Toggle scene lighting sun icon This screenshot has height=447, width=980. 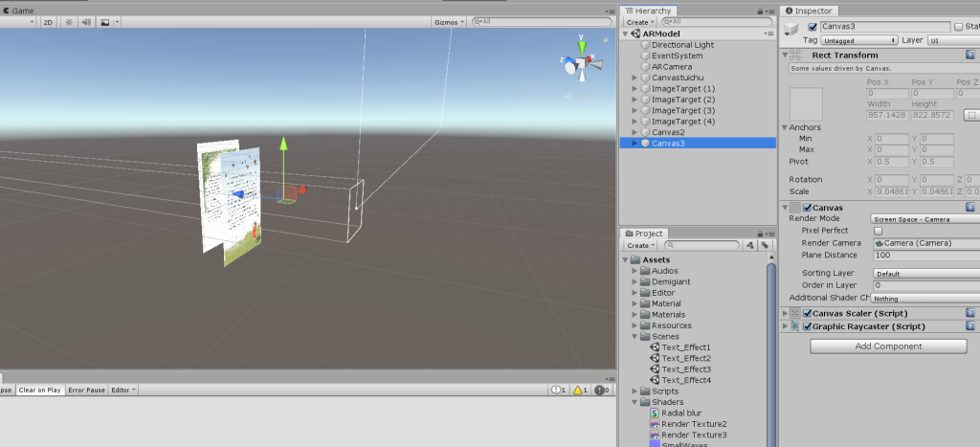69,22
